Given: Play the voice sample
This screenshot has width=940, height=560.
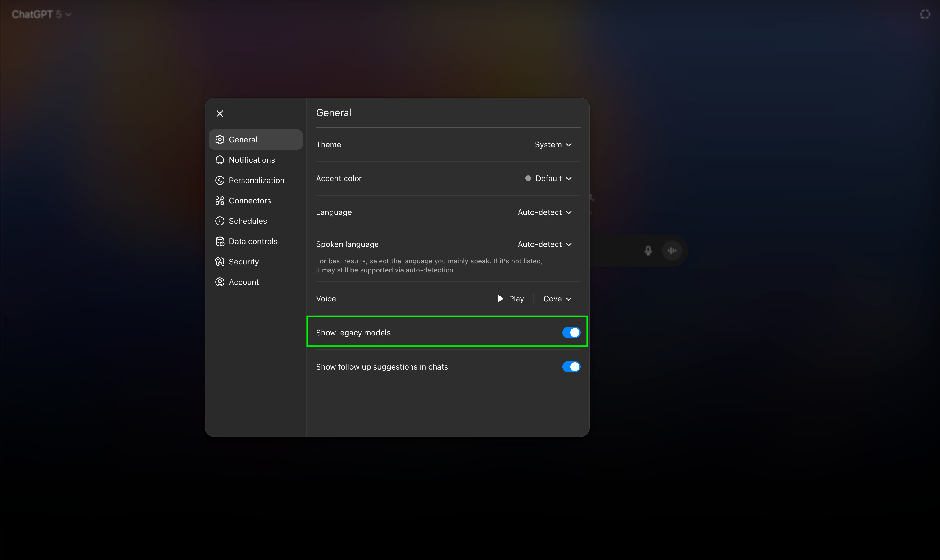Looking at the screenshot, I should [x=511, y=299].
